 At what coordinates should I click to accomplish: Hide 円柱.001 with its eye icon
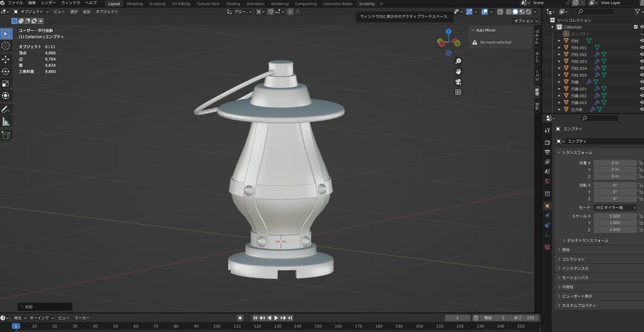point(642,48)
